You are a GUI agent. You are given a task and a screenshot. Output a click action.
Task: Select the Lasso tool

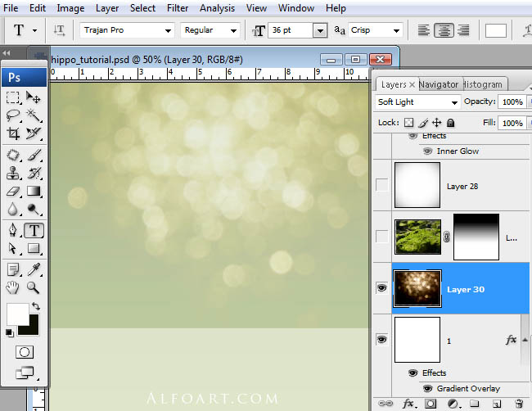coord(13,115)
